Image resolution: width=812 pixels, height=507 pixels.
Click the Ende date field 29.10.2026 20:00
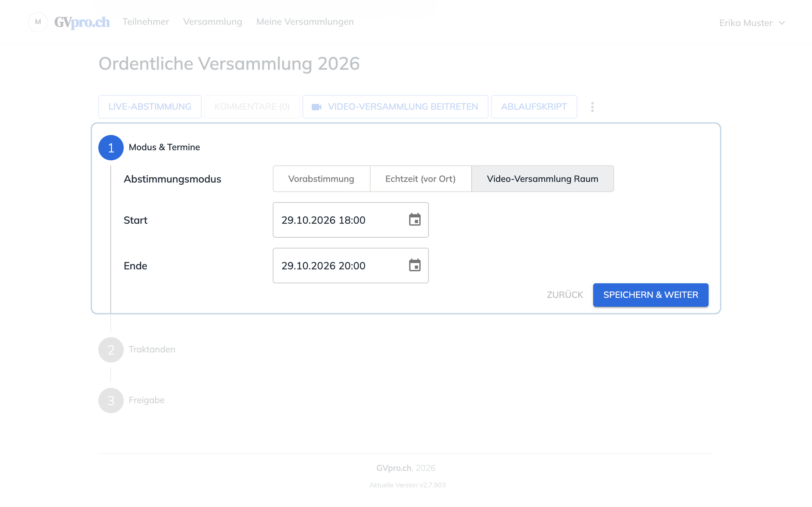[x=351, y=265]
